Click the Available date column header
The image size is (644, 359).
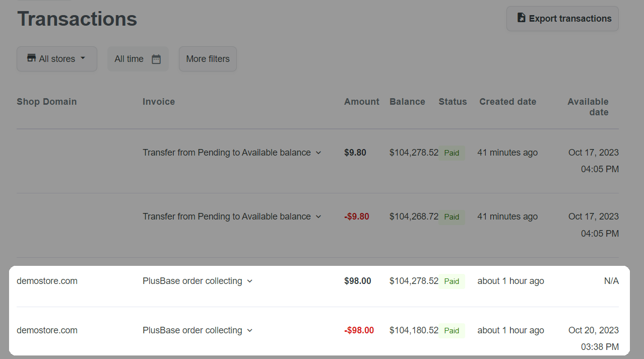pyautogui.click(x=588, y=107)
